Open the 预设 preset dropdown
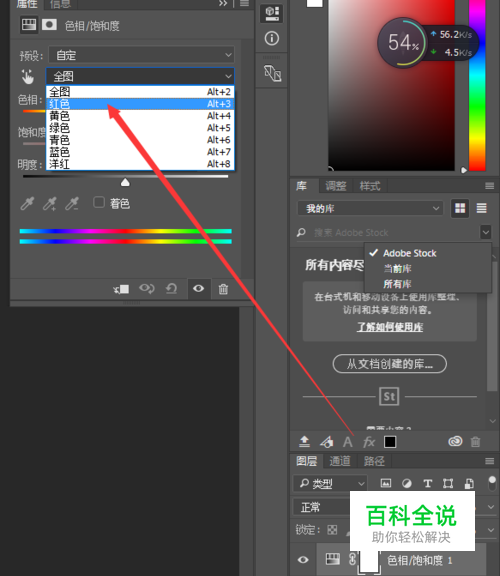The image size is (500, 576). 141,55
